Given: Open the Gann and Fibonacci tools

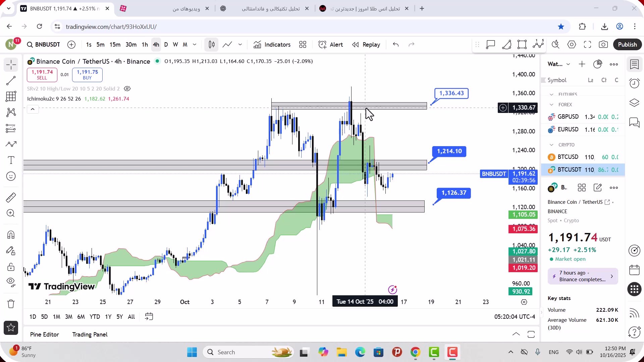Looking at the screenshot, I should [11, 97].
